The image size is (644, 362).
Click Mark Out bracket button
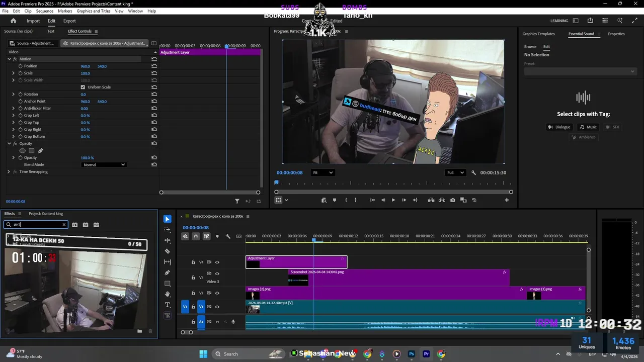point(356,200)
